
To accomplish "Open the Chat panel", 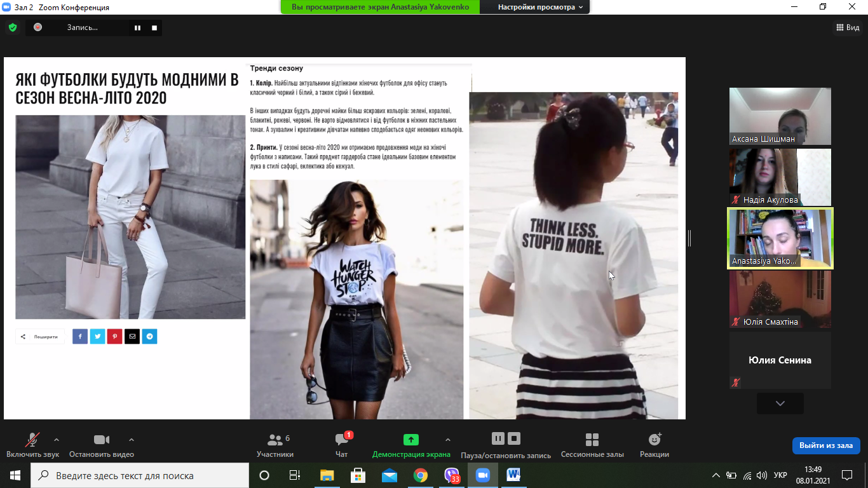I will click(x=341, y=440).
